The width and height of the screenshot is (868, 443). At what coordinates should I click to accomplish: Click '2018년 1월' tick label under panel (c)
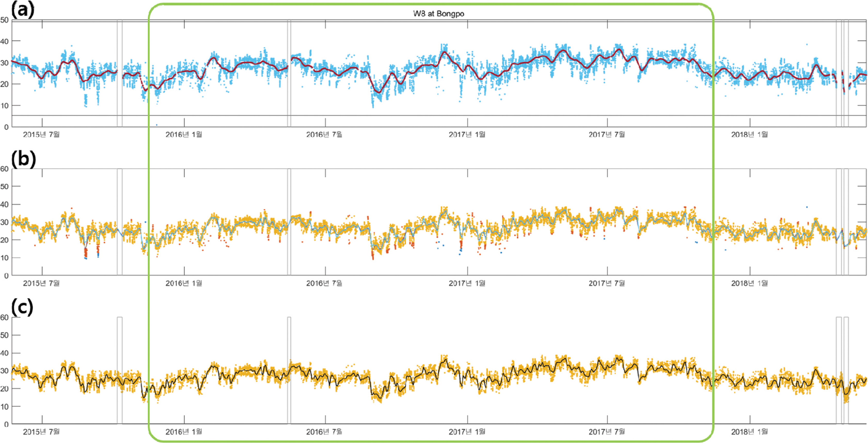click(749, 432)
